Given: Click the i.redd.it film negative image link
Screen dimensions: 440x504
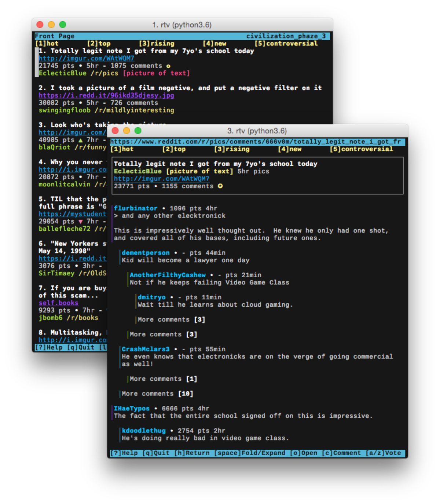Looking at the screenshot, I should pyautogui.click(x=106, y=95).
